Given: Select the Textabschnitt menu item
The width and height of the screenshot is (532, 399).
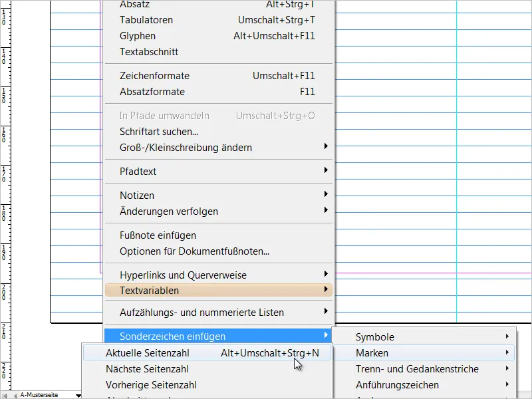Looking at the screenshot, I should click(x=219, y=52).
